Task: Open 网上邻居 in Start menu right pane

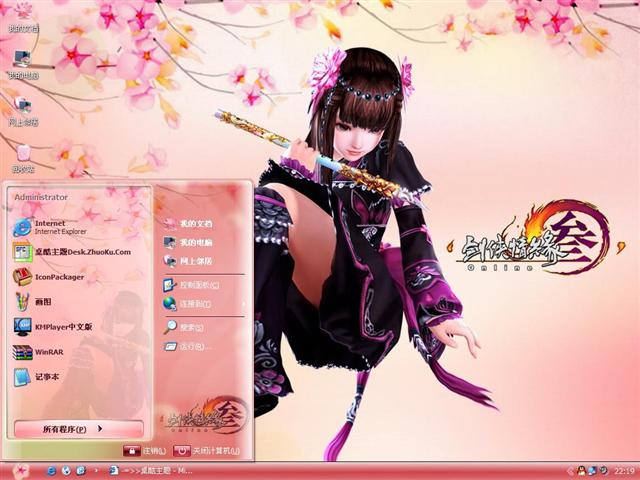Action: (188, 261)
